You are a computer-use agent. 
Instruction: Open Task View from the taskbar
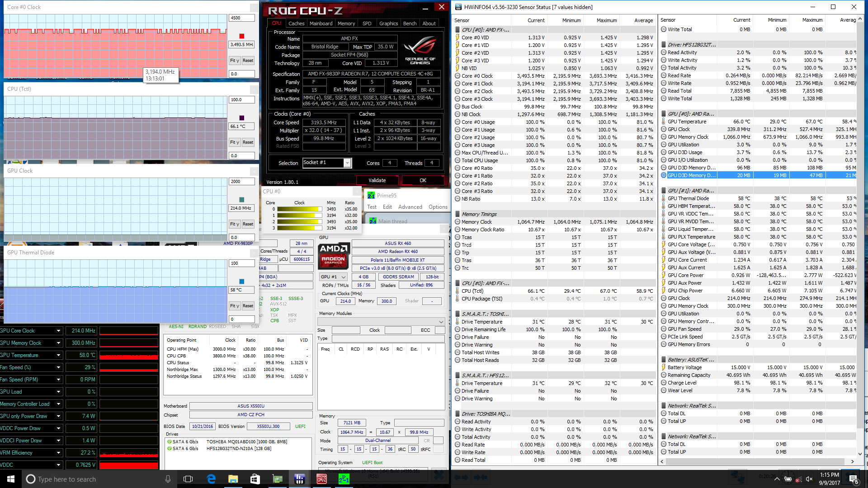click(x=188, y=479)
